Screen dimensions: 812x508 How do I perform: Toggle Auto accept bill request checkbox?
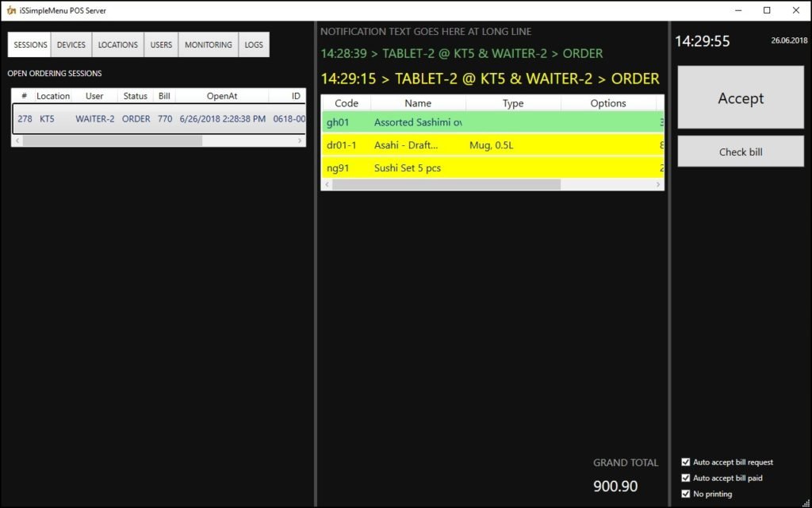[x=686, y=462]
